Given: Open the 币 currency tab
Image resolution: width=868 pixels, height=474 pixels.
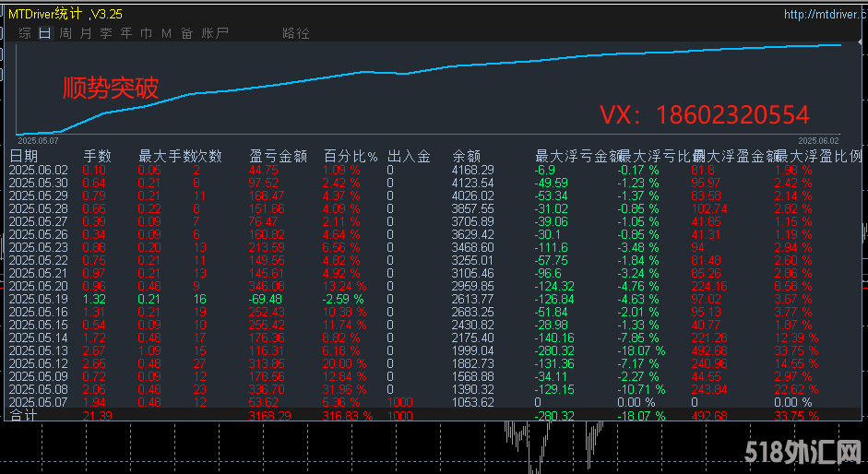Looking at the screenshot, I should [146, 33].
